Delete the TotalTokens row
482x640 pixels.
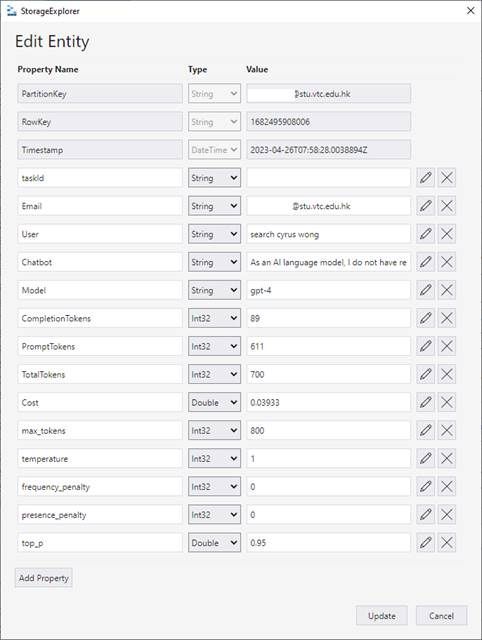point(446,374)
